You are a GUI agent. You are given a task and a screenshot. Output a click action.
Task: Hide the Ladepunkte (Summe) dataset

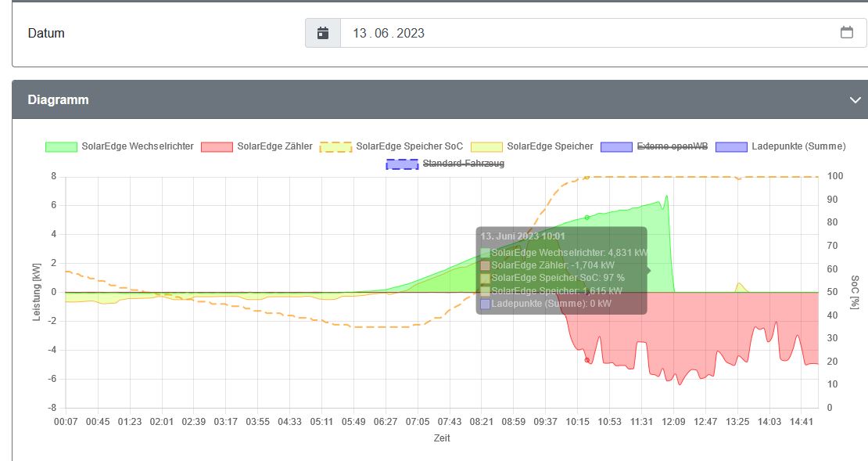(798, 146)
